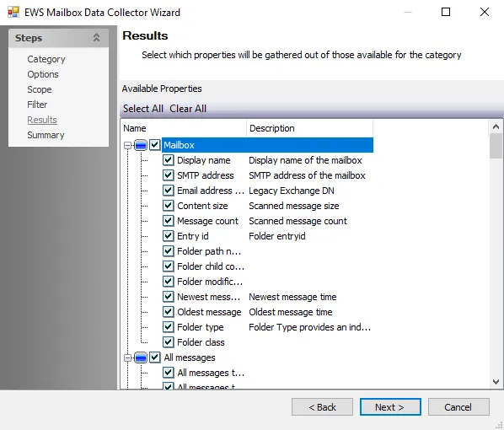Toggle the Folder class checkbox

(169, 341)
